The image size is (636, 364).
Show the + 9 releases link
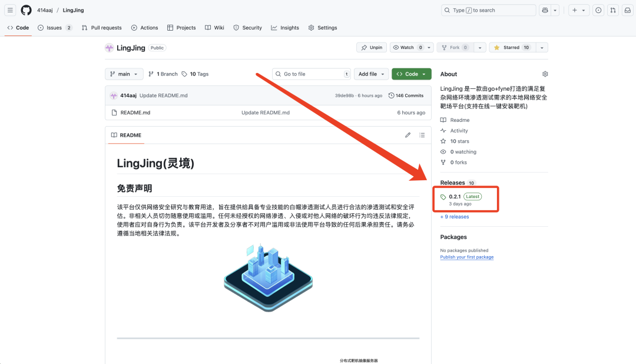point(455,217)
